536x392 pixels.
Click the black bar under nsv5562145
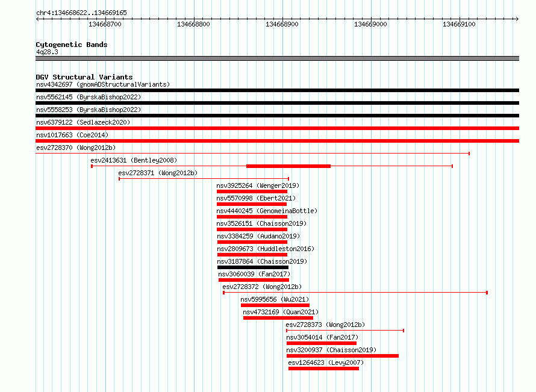coord(277,103)
